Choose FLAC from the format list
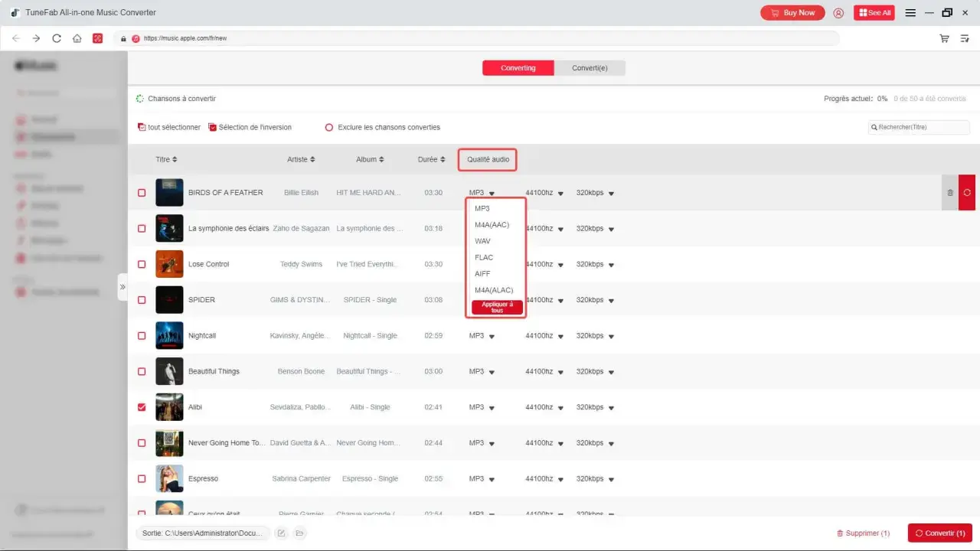The width and height of the screenshot is (980, 551). pyautogui.click(x=484, y=257)
